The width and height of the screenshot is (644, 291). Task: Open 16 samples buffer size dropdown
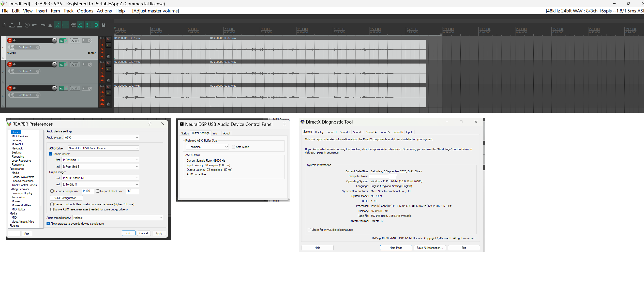(207, 147)
